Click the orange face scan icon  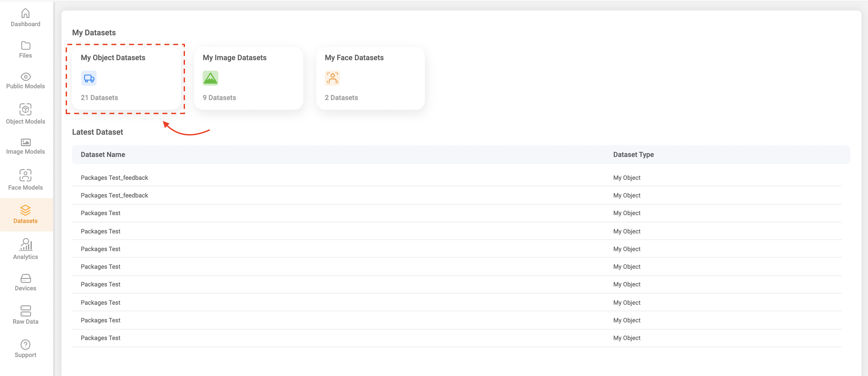(x=332, y=78)
